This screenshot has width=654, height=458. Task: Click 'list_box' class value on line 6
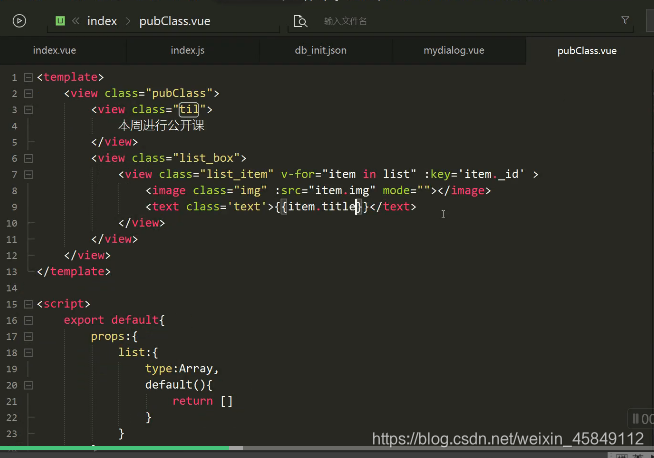pos(206,158)
